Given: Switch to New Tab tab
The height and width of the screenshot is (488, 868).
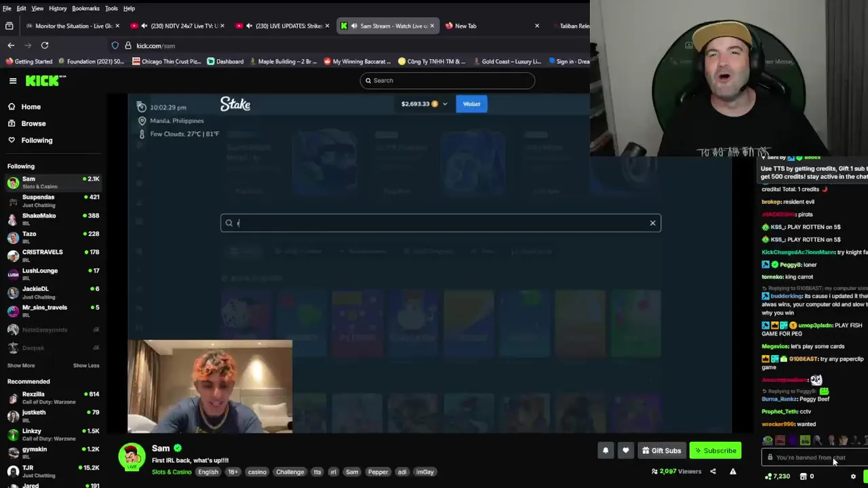Looking at the screenshot, I should pos(493,26).
